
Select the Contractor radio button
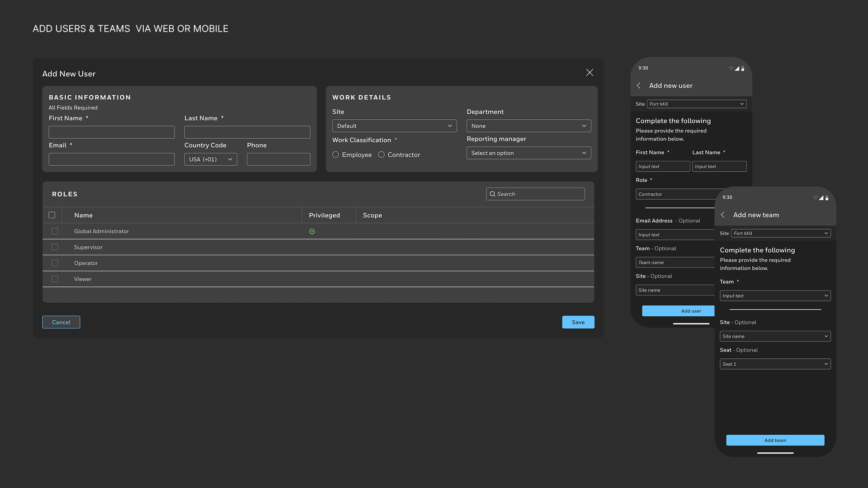pyautogui.click(x=382, y=155)
